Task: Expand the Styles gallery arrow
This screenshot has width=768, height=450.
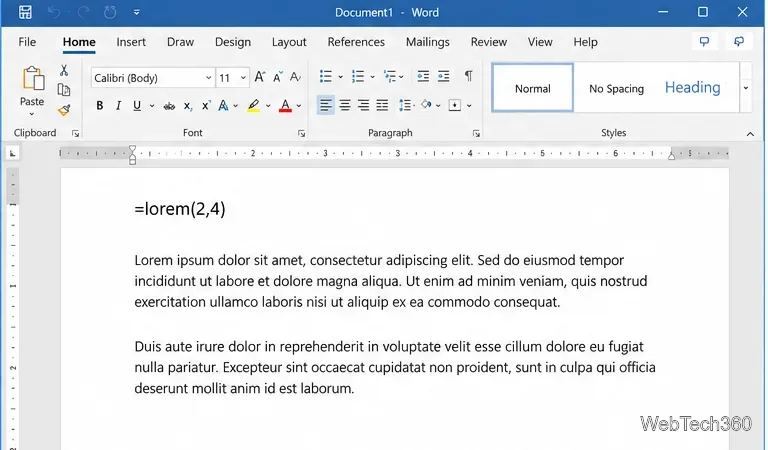Action: coord(745,88)
